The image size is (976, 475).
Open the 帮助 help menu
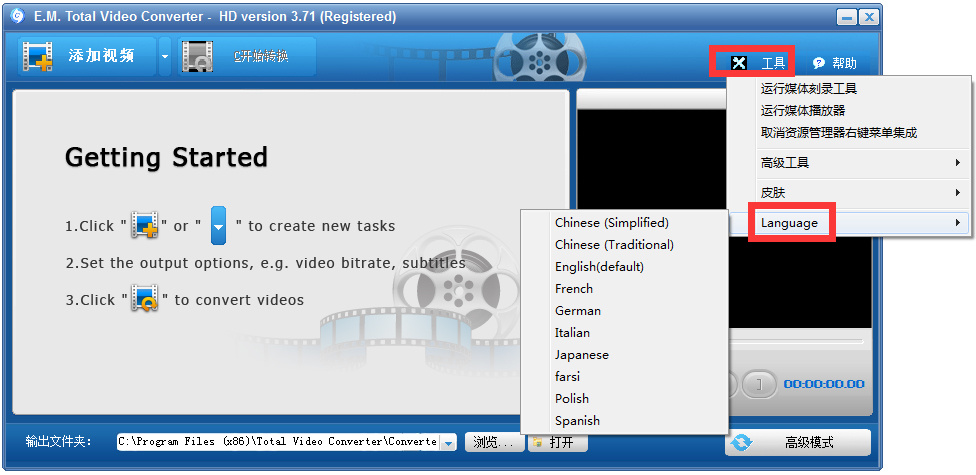click(835, 63)
